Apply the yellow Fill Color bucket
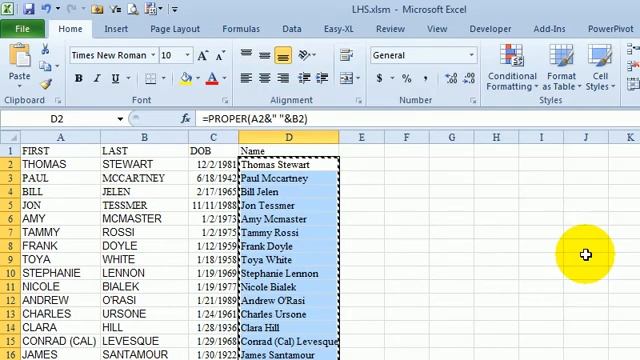Screen dimensions: 640x360 (x=186, y=78)
